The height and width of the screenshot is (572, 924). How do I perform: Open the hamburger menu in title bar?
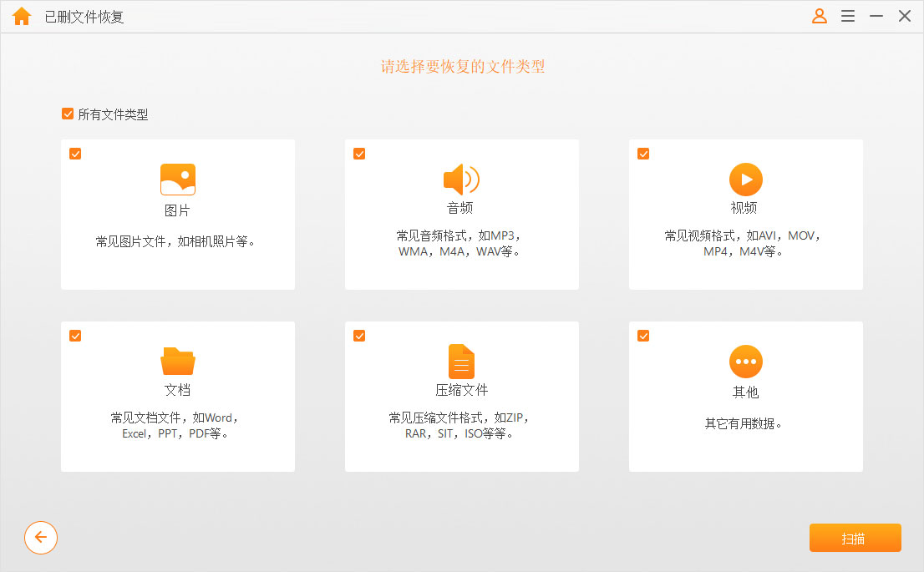coord(848,17)
